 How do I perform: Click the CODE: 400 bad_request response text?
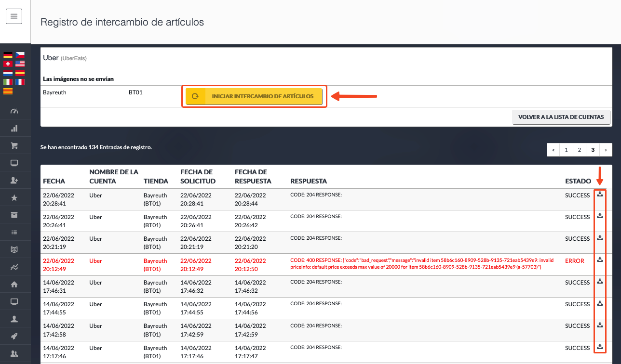(x=422, y=263)
